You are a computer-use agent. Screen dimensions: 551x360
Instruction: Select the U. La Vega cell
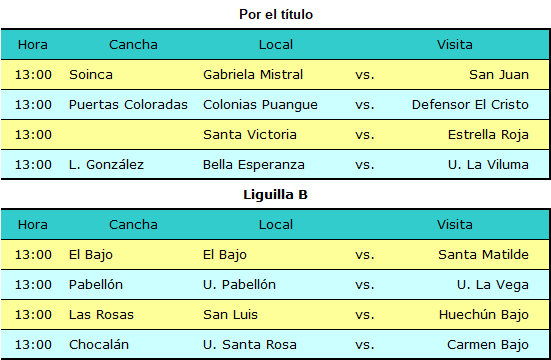coord(493,285)
